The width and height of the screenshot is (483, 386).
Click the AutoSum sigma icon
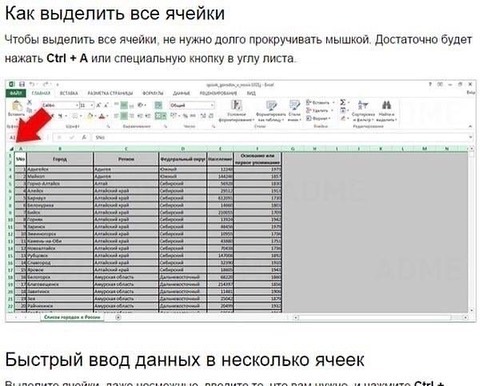click(x=343, y=102)
